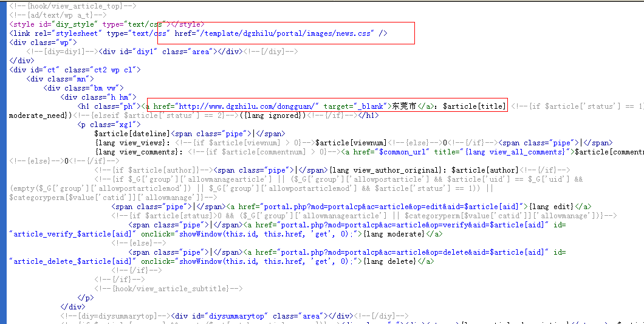Click the closing </p> tag

pos(86,297)
